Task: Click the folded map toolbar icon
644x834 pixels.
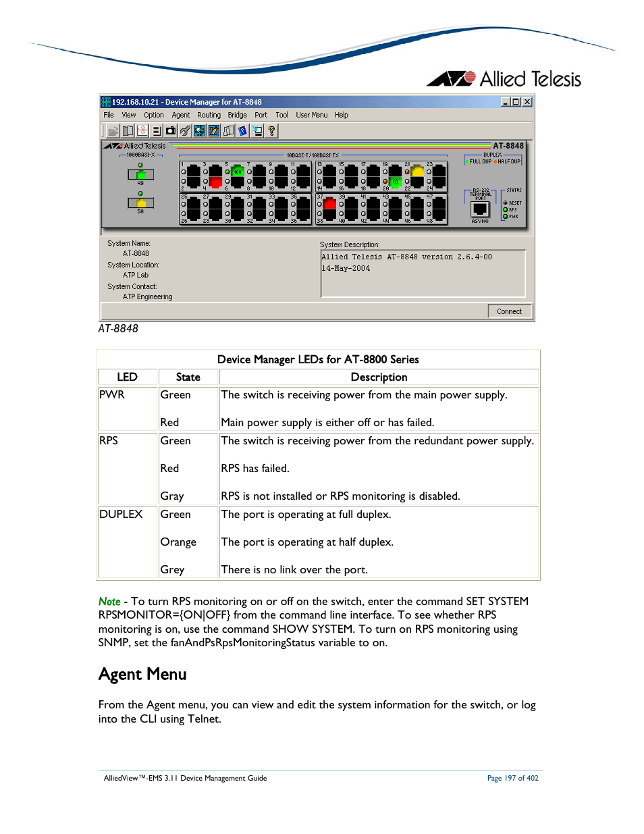Action: coord(228,131)
